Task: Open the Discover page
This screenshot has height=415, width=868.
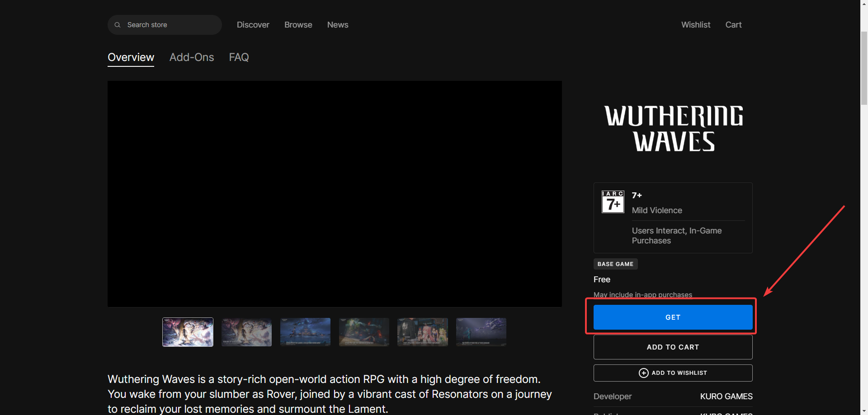Action: [253, 25]
